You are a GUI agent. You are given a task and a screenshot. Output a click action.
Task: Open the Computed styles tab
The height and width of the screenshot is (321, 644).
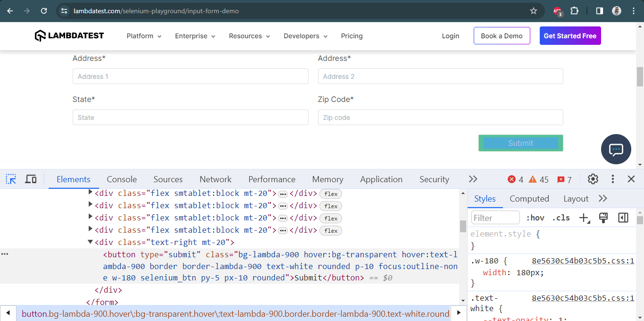tap(529, 199)
